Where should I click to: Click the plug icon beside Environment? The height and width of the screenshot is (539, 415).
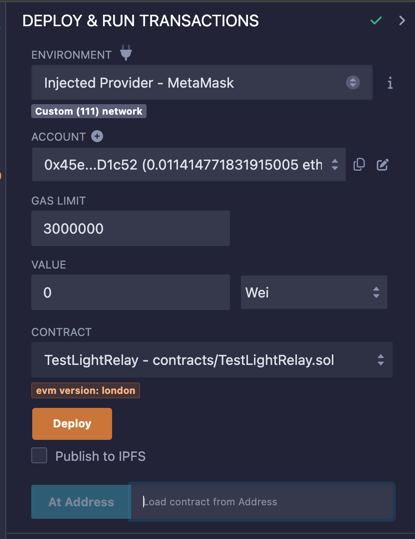pos(126,53)
